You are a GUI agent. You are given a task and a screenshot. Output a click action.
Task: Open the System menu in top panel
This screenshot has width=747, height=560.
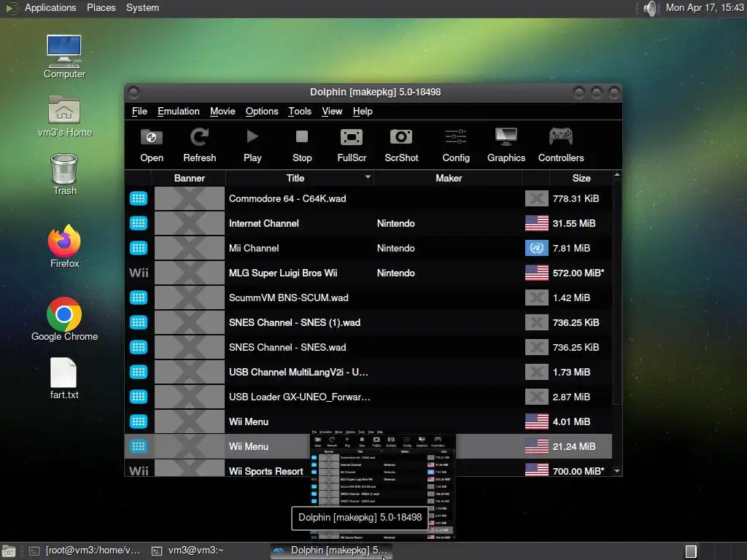click(142, 7)
